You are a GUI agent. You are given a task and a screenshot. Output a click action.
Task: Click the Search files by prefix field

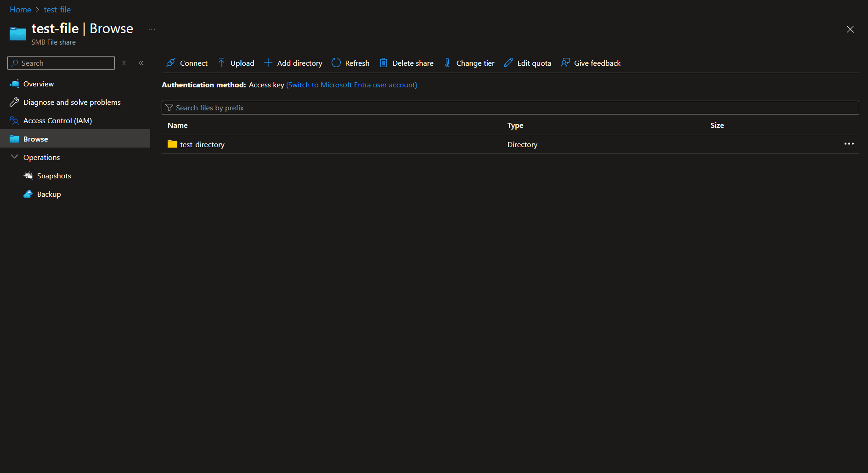pyautogui.click(x=413, y=107)
